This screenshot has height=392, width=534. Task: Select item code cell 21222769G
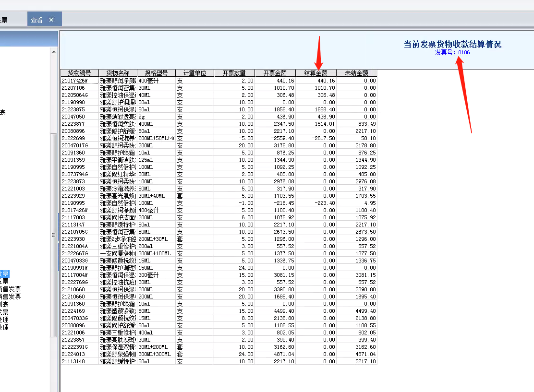(x=79, y=282)
